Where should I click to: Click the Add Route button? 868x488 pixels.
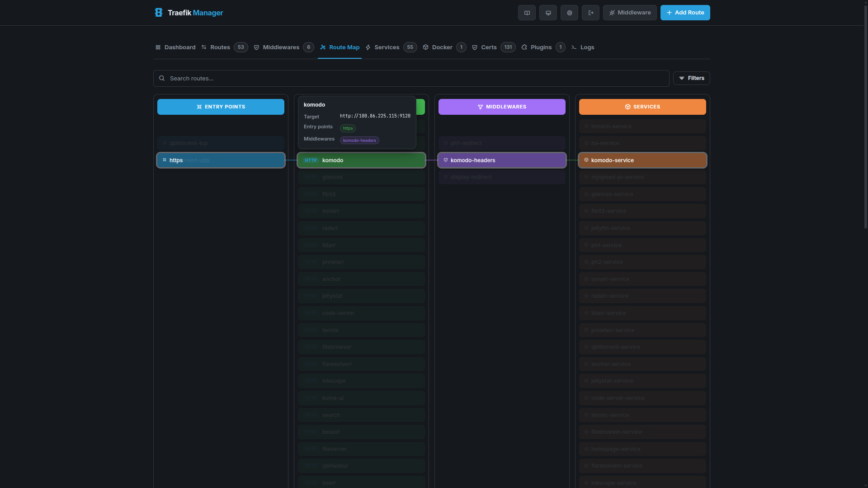tap(685, 13)
